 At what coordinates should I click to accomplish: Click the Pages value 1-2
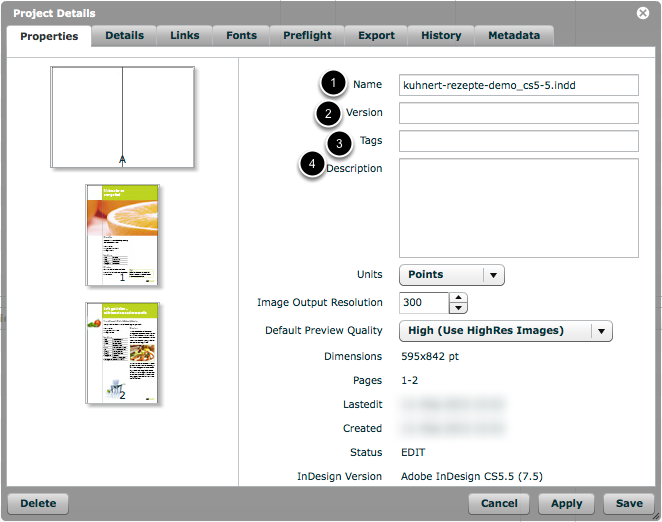(410, 381)
